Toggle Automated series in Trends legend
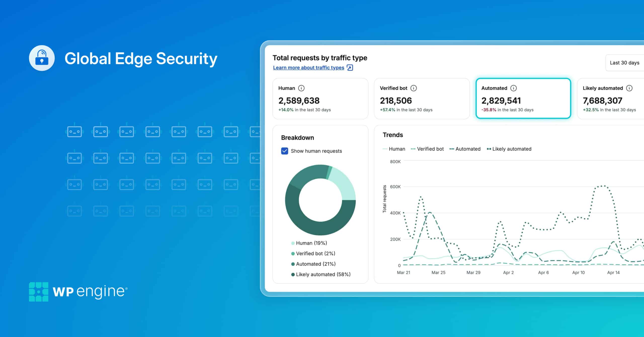 point(465,149)
